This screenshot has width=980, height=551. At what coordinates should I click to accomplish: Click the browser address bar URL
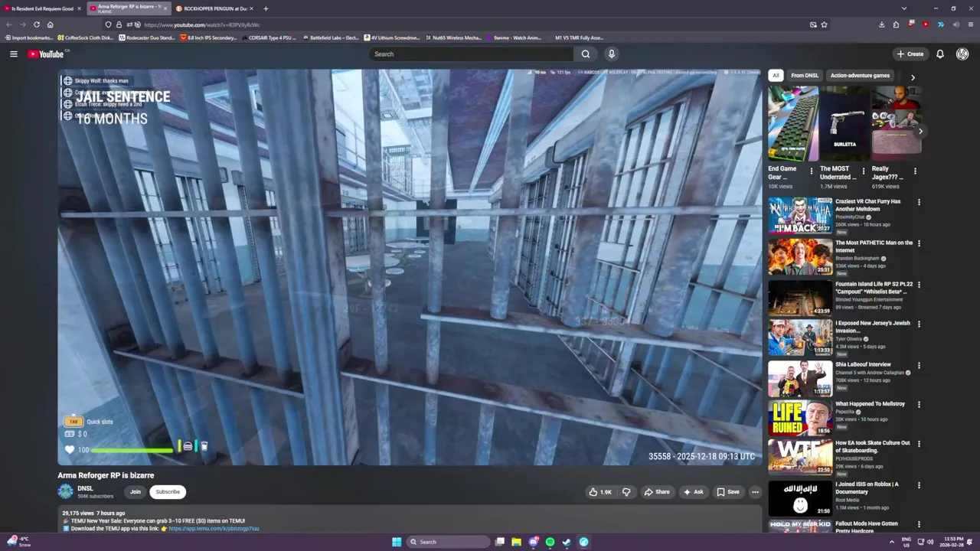pyautogui.click(x=202, y=24)
